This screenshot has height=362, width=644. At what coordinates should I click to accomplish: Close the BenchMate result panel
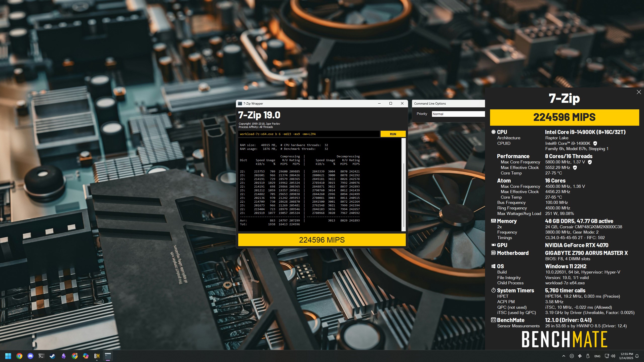639,92
